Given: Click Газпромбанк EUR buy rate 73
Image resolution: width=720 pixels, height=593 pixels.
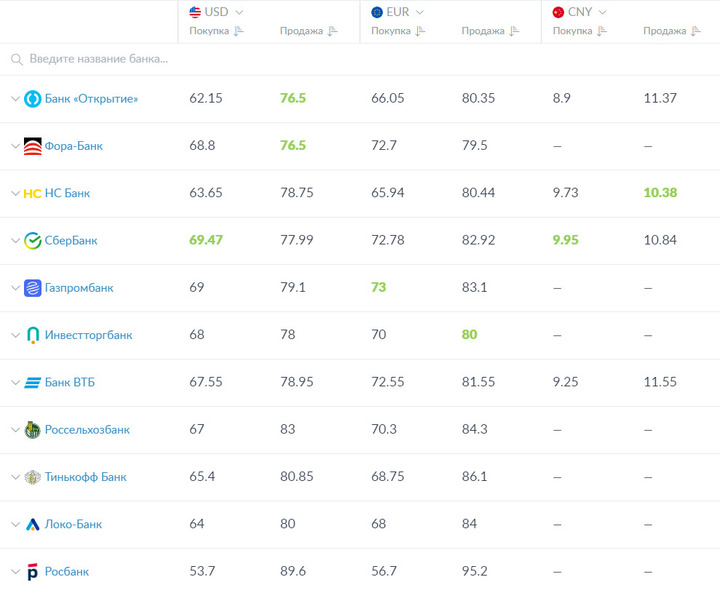Looking at the screenshot, I should [378, 288].
